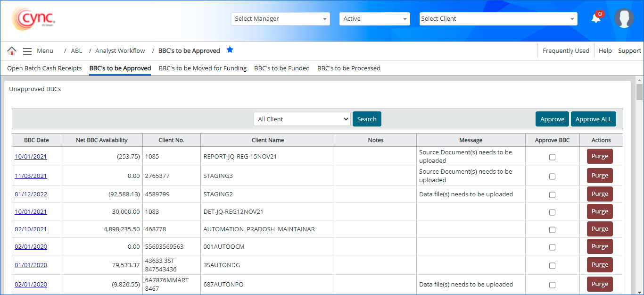The image size is (644, 295).
Task: Tick Approve BBC checkbox for STAGING3
Action: 552,176
